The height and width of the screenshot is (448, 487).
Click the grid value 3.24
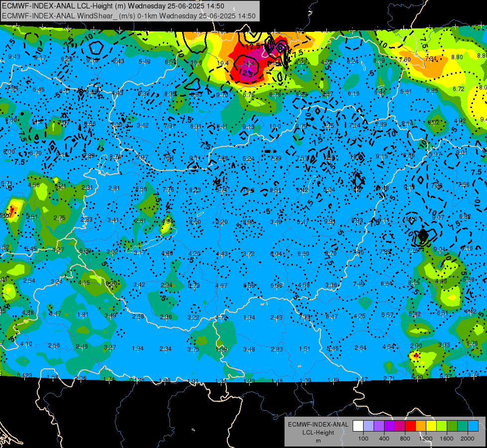pyautogui.click(x=57, y=282)
